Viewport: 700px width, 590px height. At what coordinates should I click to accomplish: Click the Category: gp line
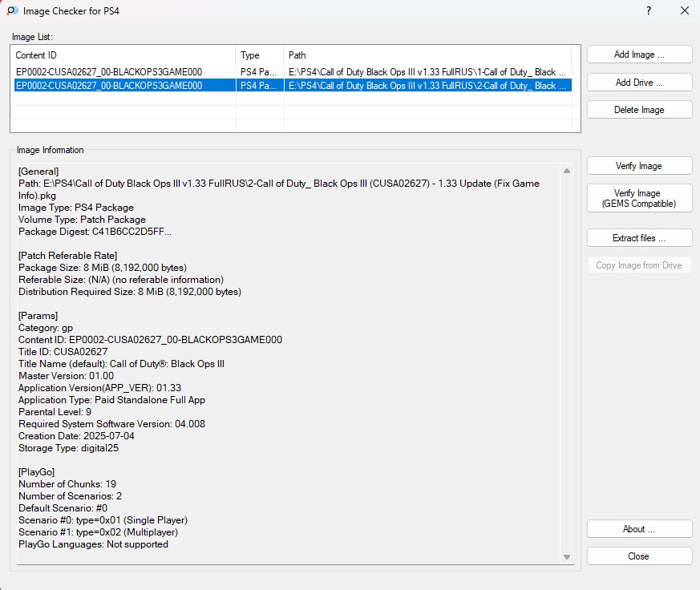point(46,328)
